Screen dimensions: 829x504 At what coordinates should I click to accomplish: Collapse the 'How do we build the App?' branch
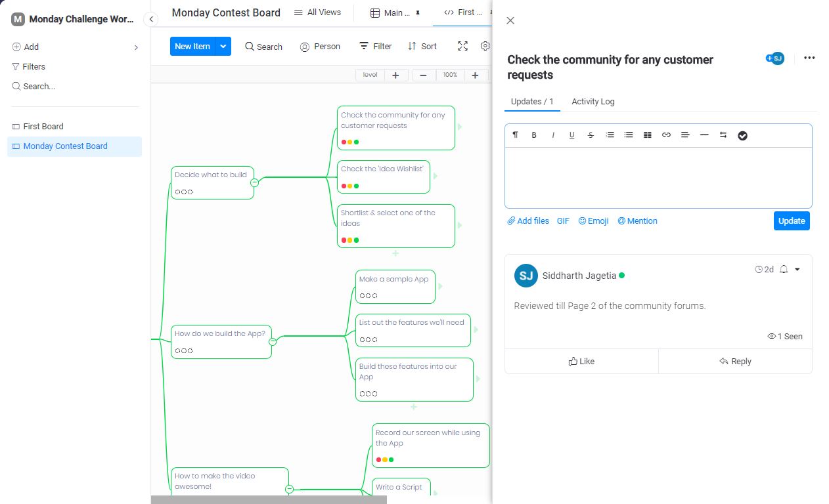pyautogui.click(x=273, y=341)
